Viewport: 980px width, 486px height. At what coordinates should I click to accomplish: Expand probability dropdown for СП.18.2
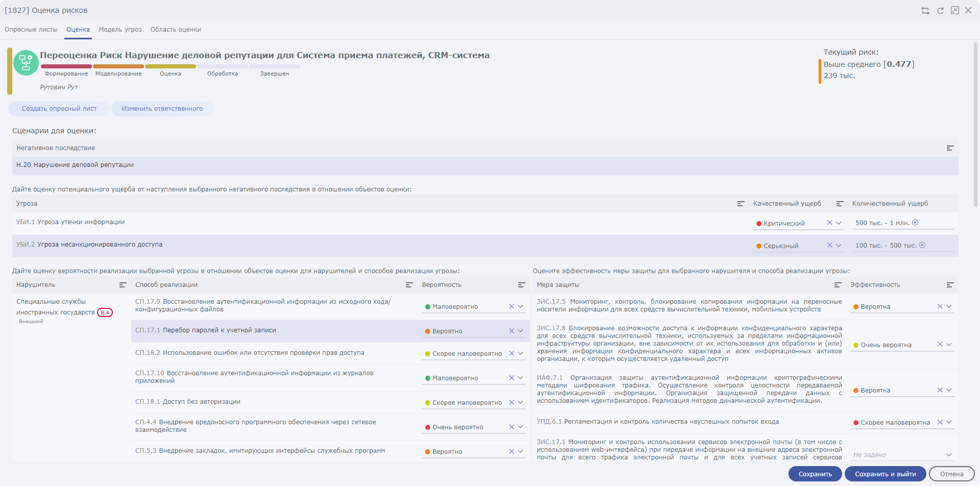click(520, 353)
